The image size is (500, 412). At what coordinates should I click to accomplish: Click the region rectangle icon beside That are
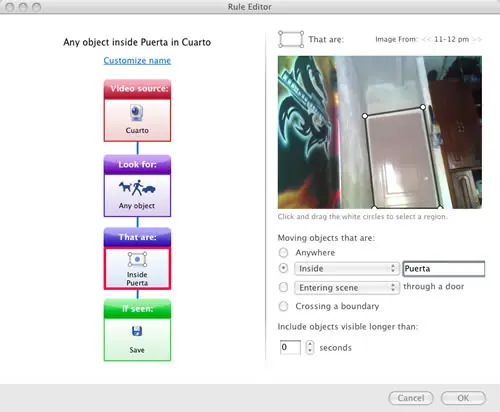(291, 39)
